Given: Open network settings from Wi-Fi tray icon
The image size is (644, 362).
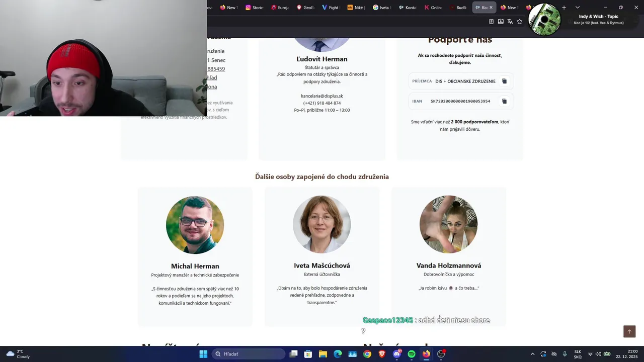Looking at the screenshot, I should [x=590, y=354].
